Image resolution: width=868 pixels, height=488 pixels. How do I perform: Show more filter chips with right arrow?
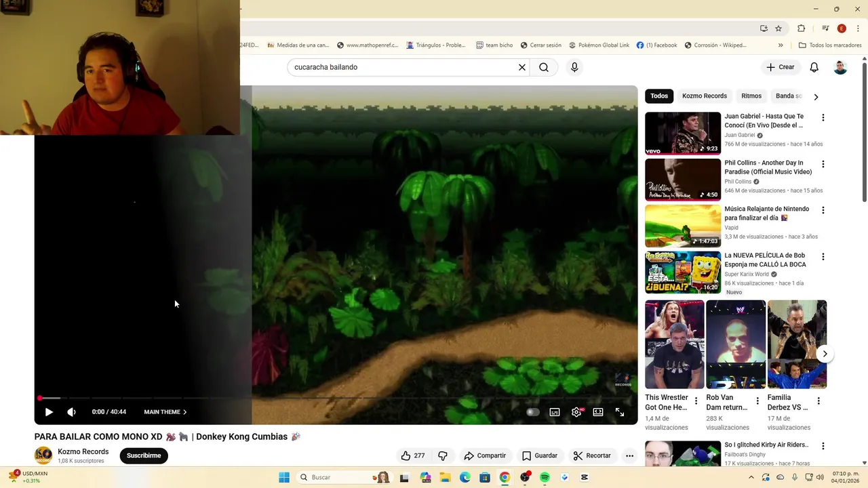click(x=816, y=97)
